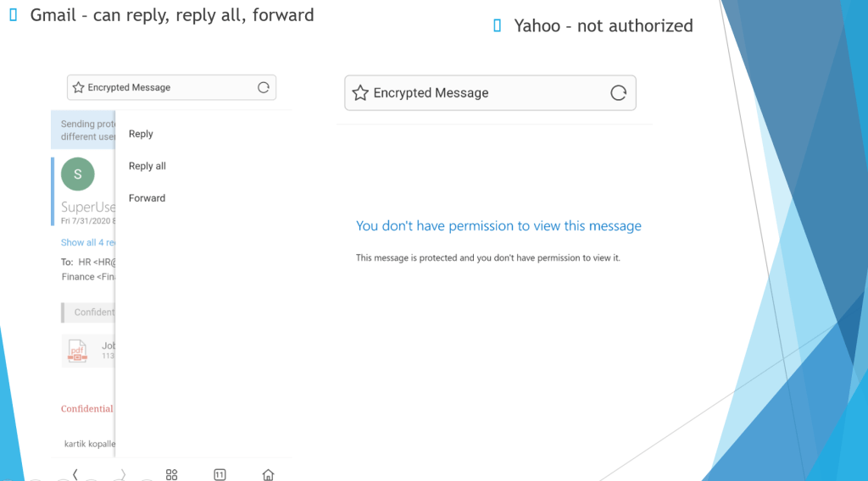Star the right Encrypted Message bar
Image resolution: width=868 pixels, height=481 pixels.
pyautogui.click(x=360, y=93)
